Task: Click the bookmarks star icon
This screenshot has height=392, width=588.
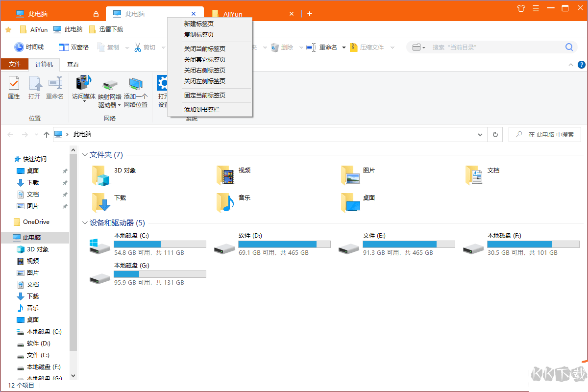Action: coord(8,29)
